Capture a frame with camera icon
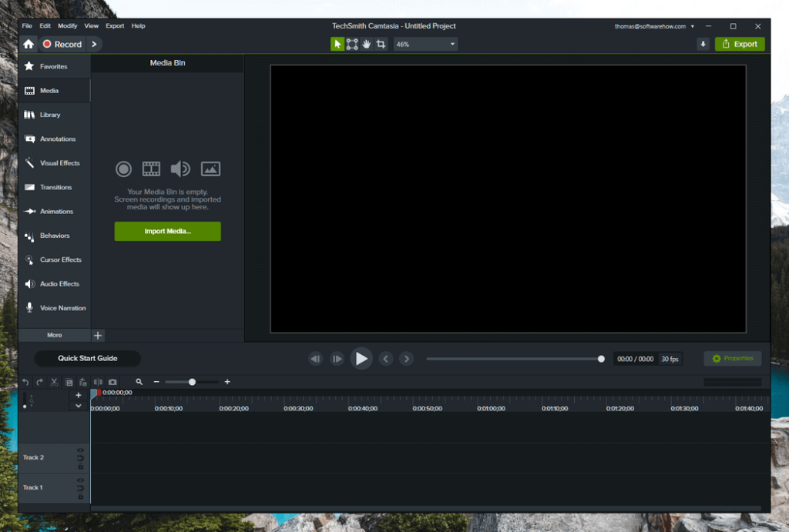 112,382
